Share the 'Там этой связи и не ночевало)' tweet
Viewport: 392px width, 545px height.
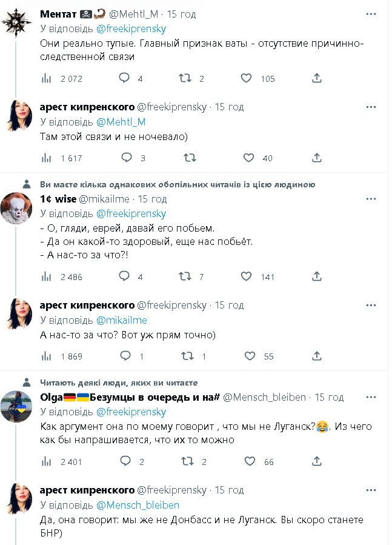316,158
